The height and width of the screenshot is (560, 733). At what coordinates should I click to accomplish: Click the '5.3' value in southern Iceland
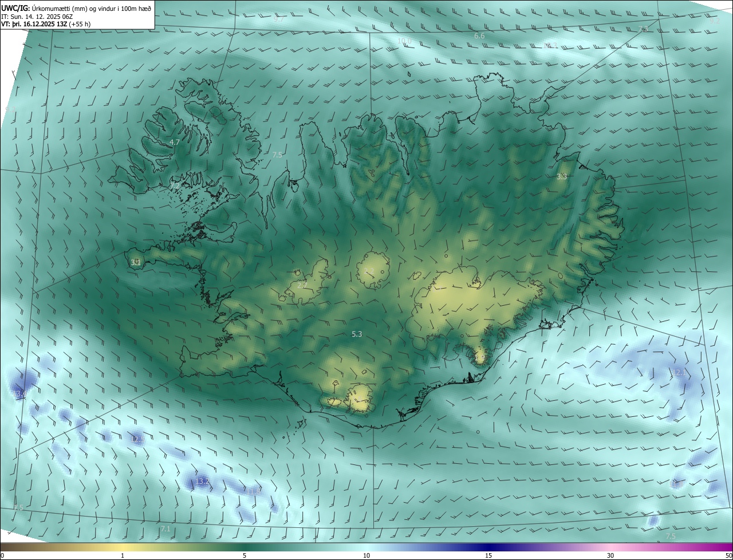[357, 334]
